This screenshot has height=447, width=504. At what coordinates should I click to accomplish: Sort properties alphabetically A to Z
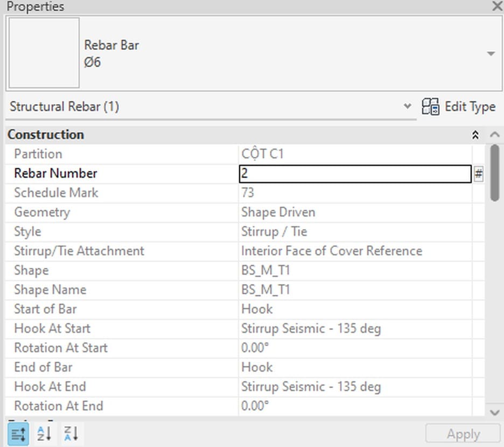[44, 434]
